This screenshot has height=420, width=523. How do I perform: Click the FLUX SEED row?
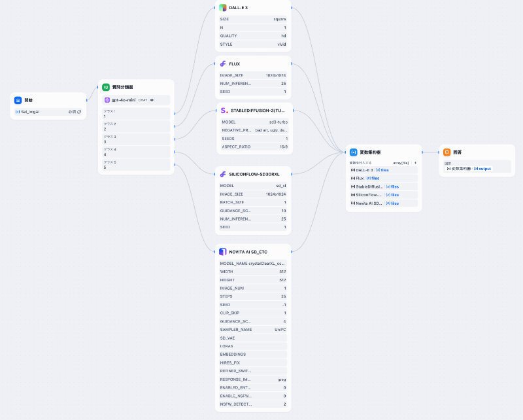click(253, 92)
